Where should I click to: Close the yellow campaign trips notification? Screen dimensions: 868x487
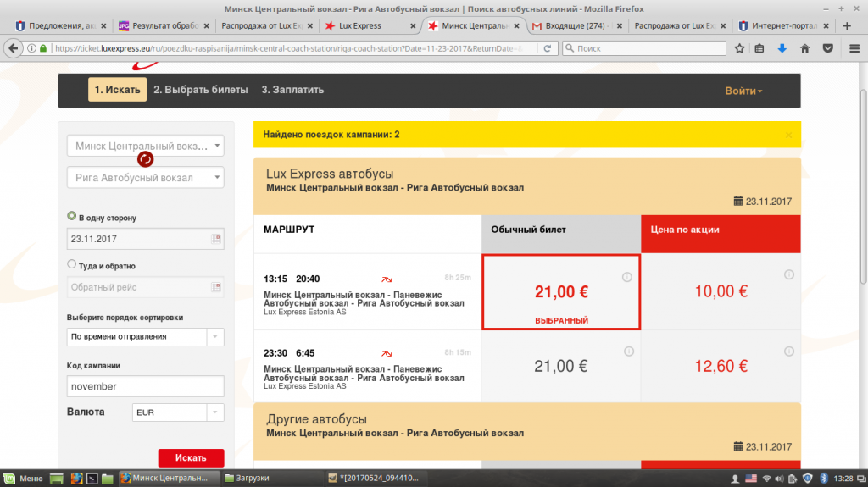pyautogui.click(x=789, y=135)
